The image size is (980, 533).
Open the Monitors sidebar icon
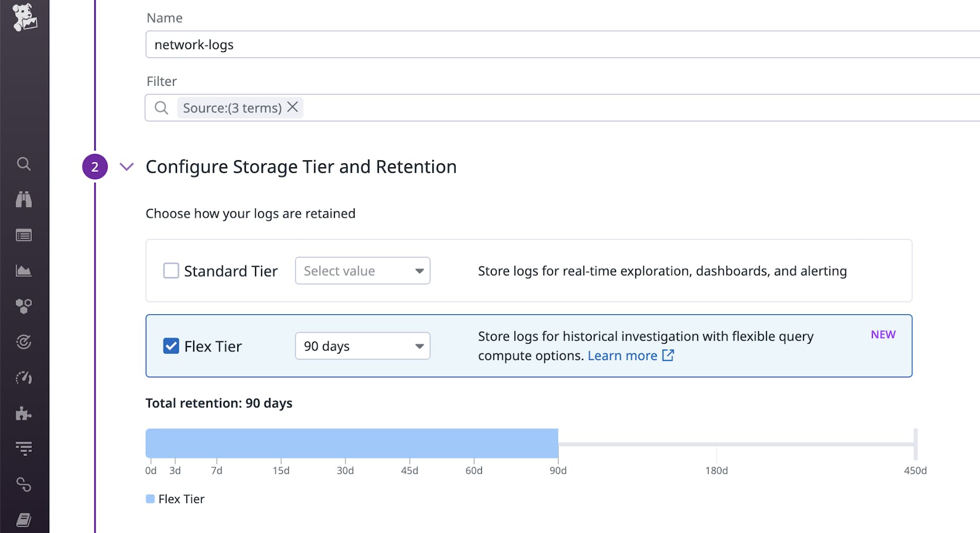point(24,341)
